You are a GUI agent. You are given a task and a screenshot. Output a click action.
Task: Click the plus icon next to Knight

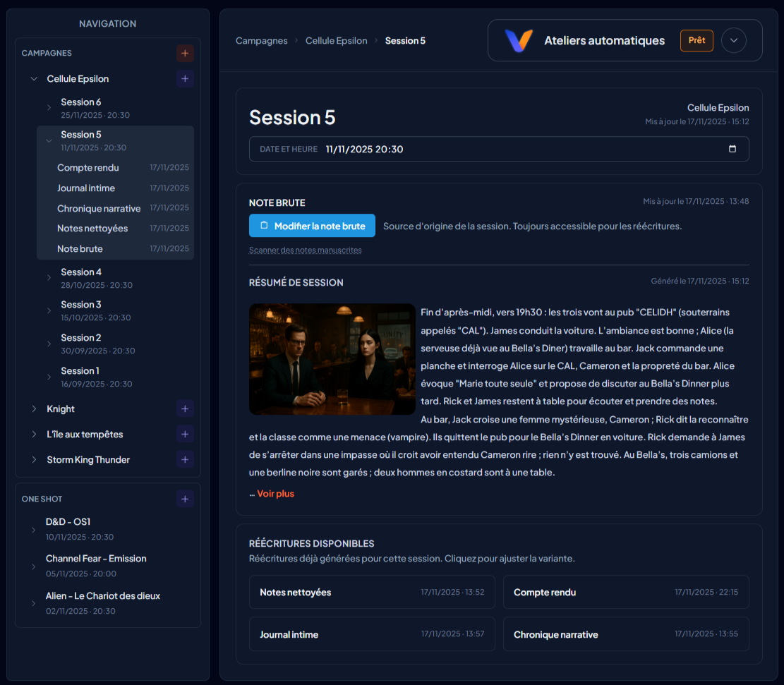(x=185, y=408)
